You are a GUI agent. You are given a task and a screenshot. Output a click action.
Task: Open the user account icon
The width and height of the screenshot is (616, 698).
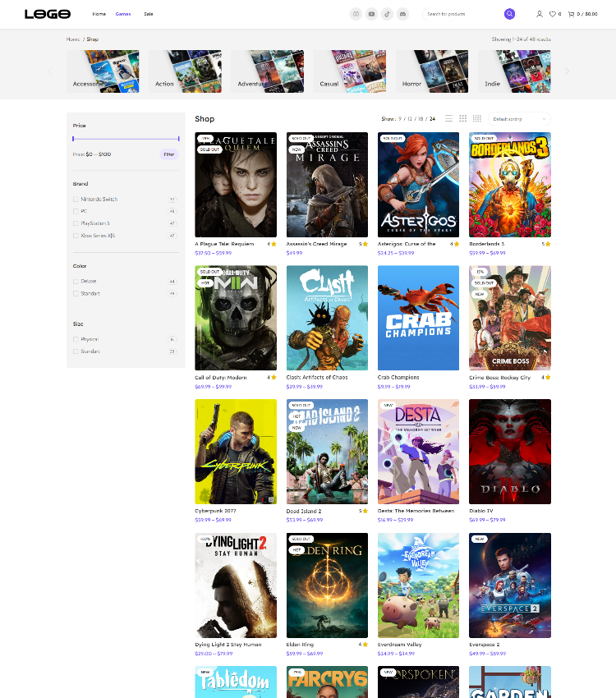pyautogui.click(x=540, y=14)
